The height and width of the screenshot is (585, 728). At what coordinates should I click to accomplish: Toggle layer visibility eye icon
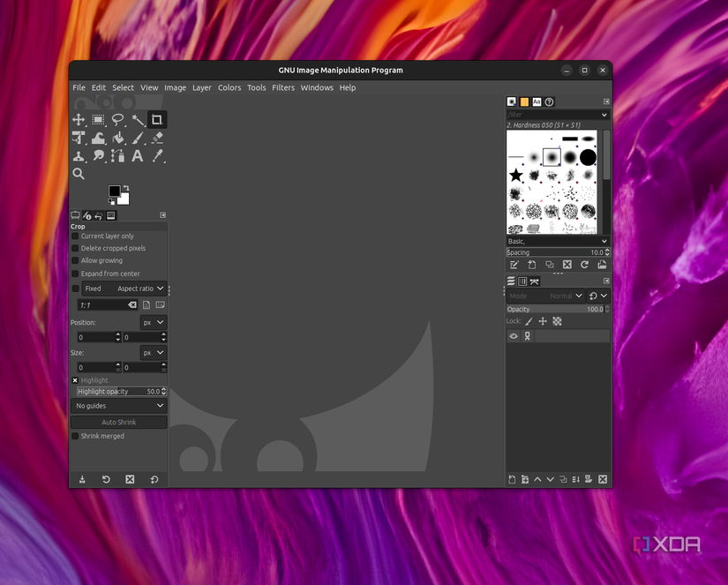coord(514,336)
